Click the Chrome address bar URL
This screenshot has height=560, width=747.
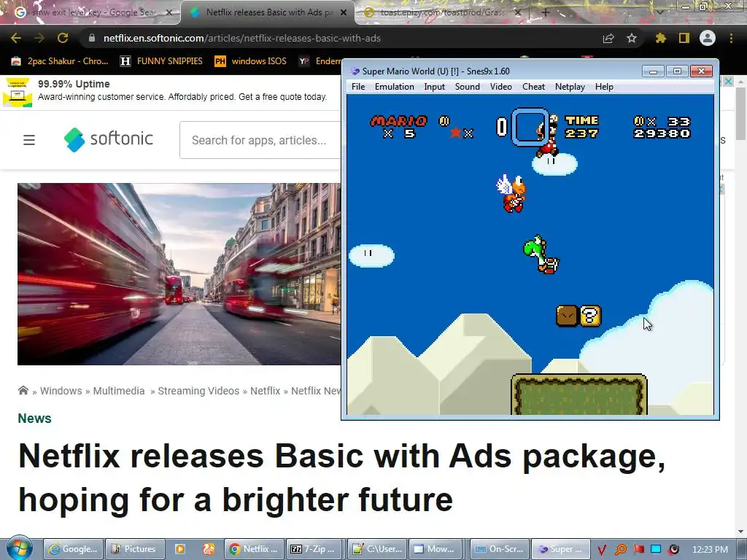point(242,38)
